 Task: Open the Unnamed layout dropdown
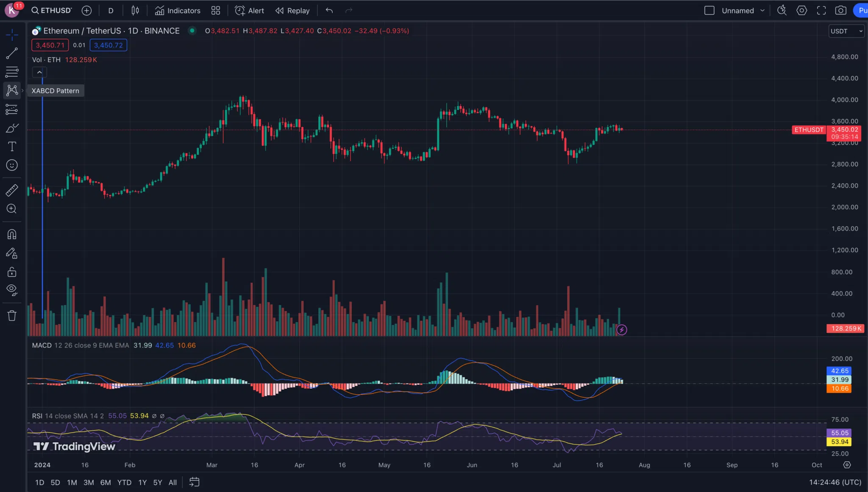[x=743, y=11]
